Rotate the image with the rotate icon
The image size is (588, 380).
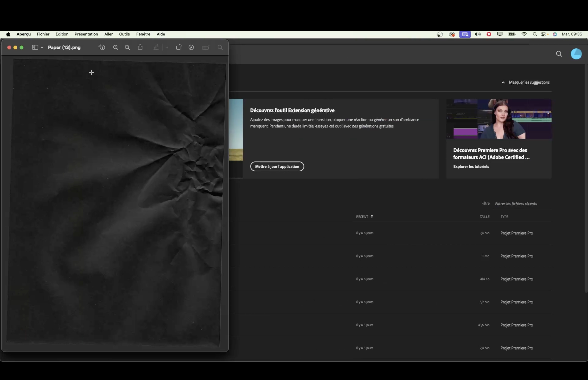pyautogui.click(x=178, y=47)
